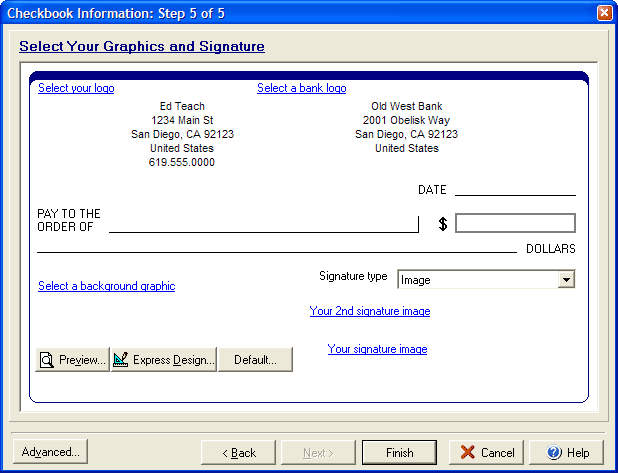Click the red X Cancel icon
618x473 pixels.
tap(467, 453)
